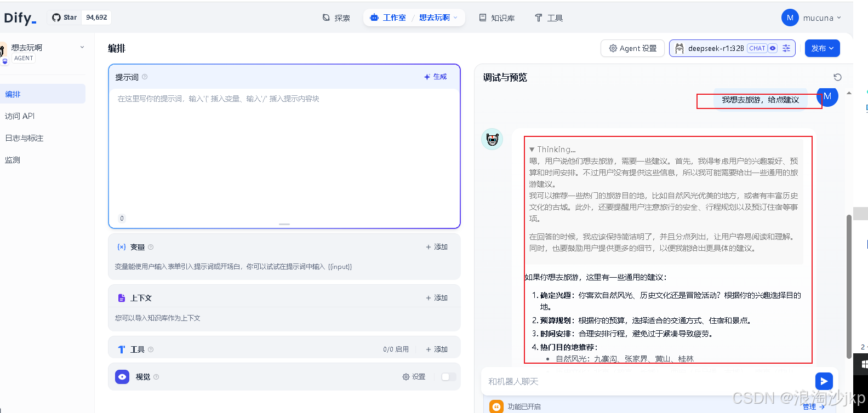Click the 上下文 document icon
This screenshot has width=868, height=413.
tap(122, 298)
